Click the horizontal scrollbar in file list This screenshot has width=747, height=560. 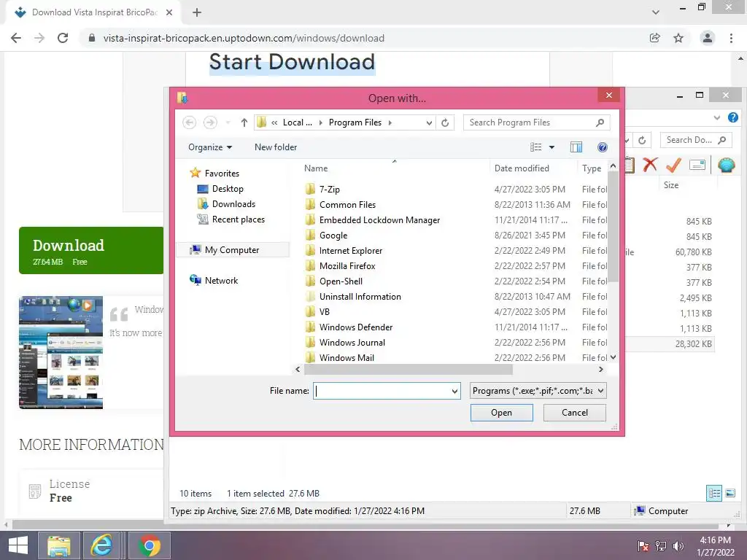coord(408,370)
